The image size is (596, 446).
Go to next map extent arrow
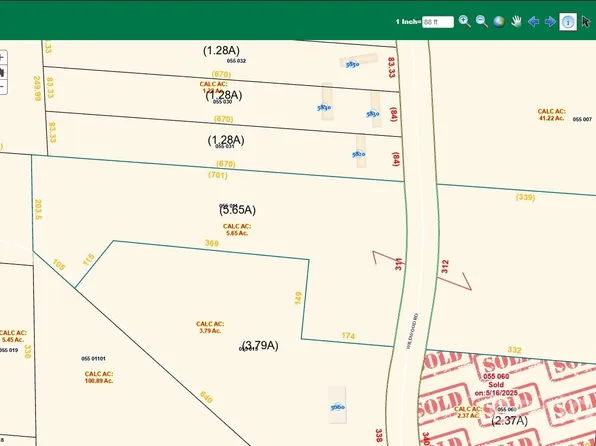(x=550, y=22)
